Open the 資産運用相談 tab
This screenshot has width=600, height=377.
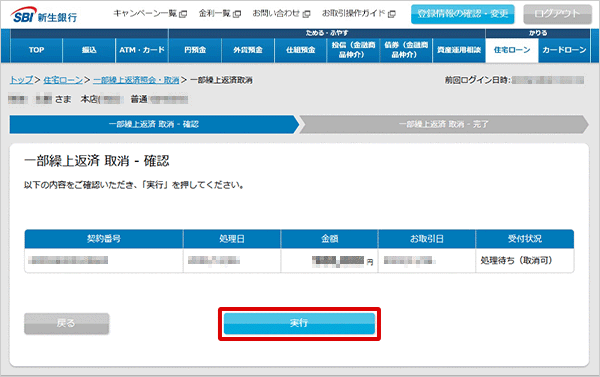(x=459, y=50)
